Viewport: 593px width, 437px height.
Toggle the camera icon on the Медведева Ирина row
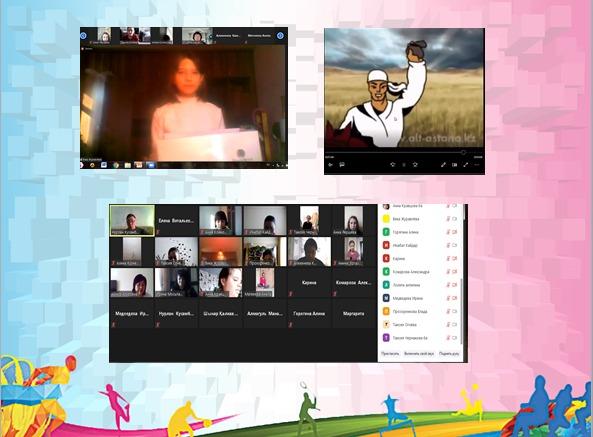click(x=455, y=298)
